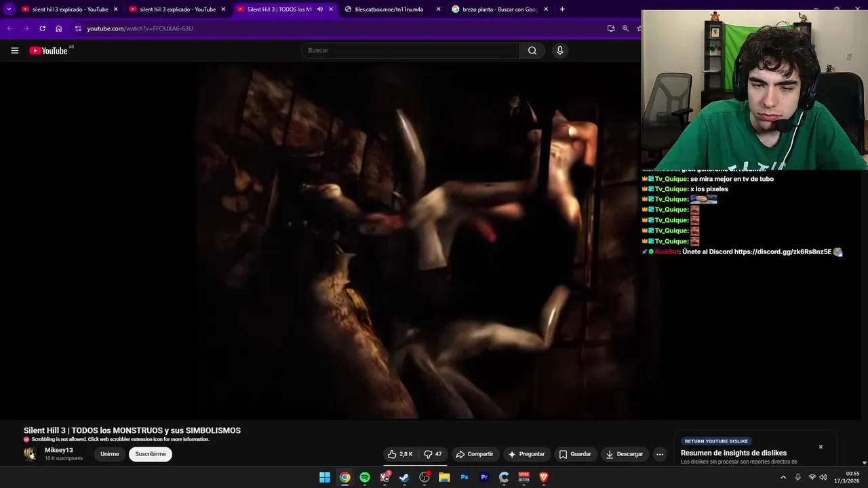Open the Compartir share dialog
868x488 pixels.
pyautogui.click(x=475, y=454)
